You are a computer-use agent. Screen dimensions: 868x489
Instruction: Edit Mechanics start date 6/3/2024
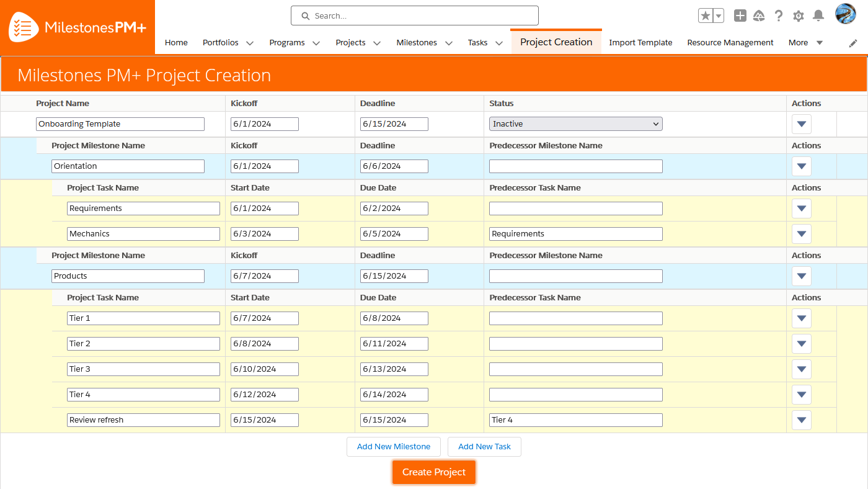click(265, 234)
